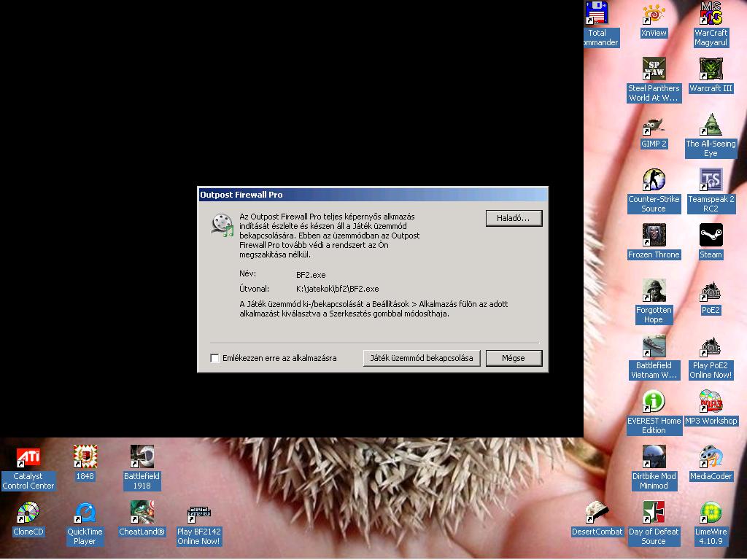Select the GIMP 2 desktop icon
This screenshot has width=747, height=560.
654,125
